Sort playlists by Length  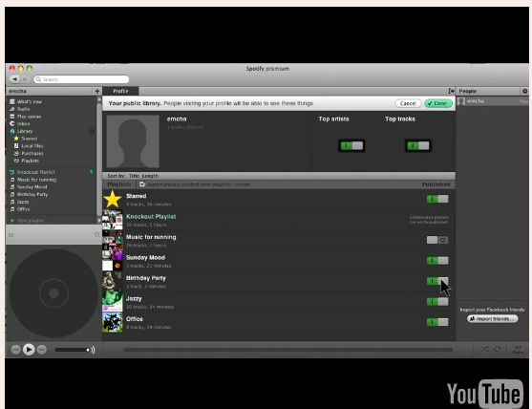pyautogui.click(x=150, y=176)
